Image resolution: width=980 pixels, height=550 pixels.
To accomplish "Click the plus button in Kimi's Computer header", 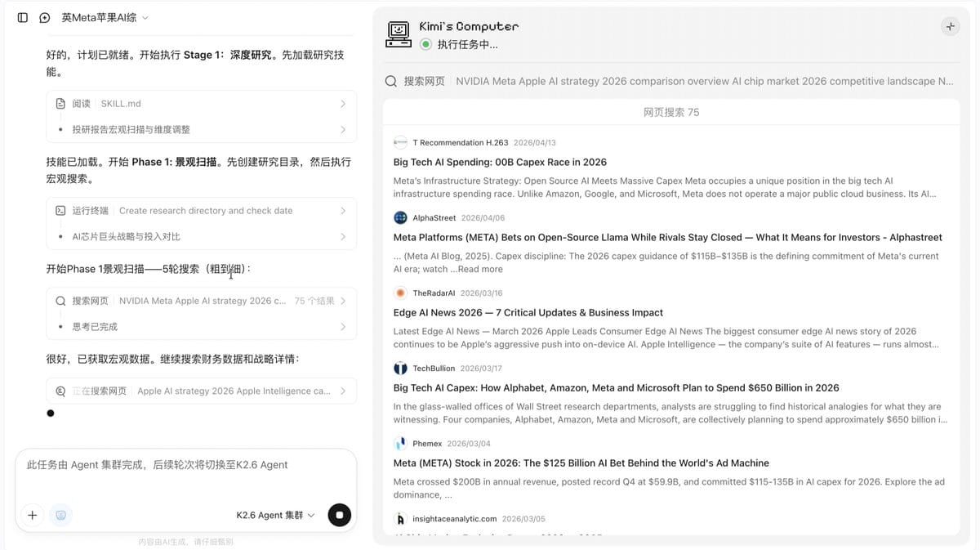I will click(x=950, y=26).
